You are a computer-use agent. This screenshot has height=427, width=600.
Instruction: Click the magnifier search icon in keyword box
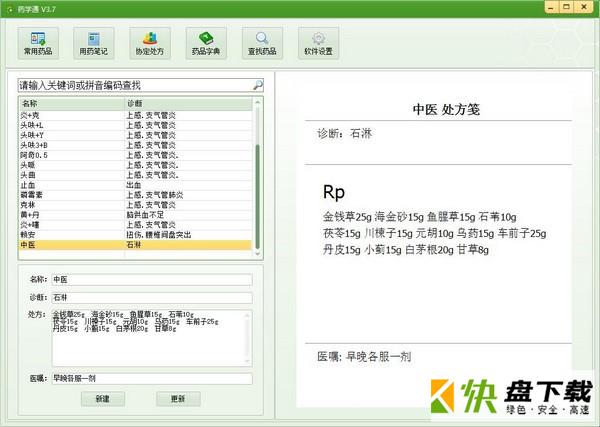click(258, 85)
